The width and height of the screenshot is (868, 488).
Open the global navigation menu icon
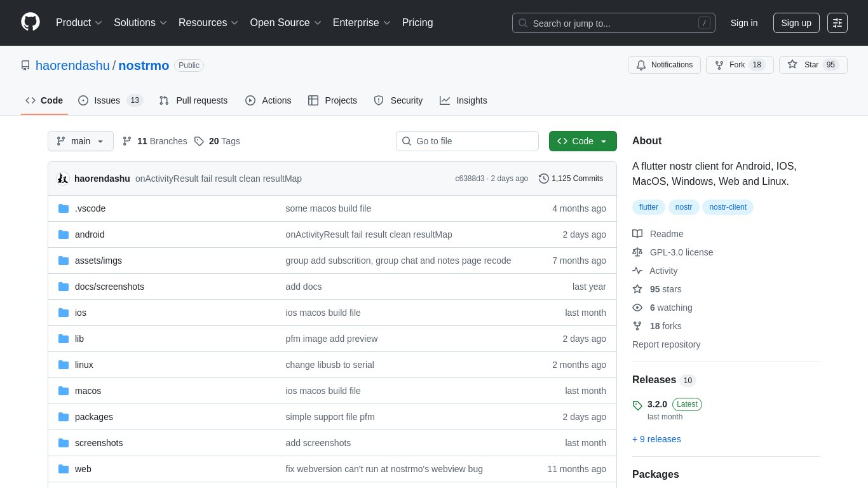pos(837,23)
